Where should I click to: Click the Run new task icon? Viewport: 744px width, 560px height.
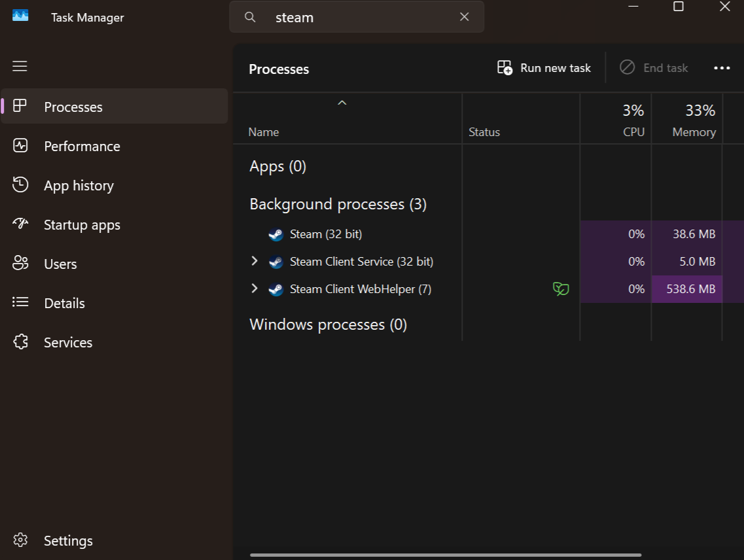point(505,67)
